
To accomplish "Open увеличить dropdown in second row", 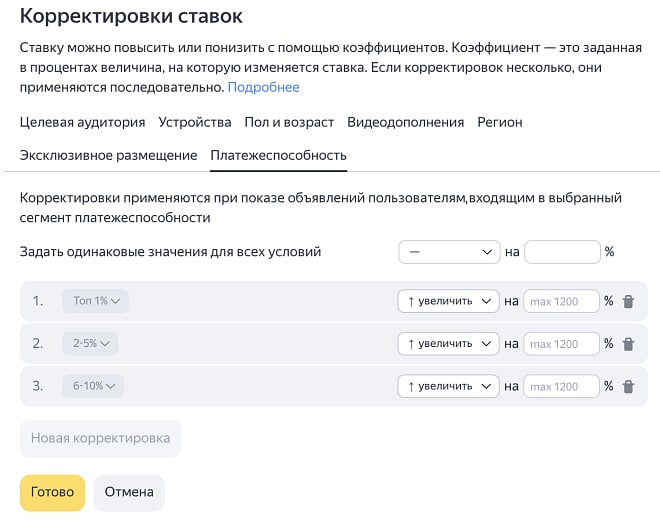I will coord(448,344).
